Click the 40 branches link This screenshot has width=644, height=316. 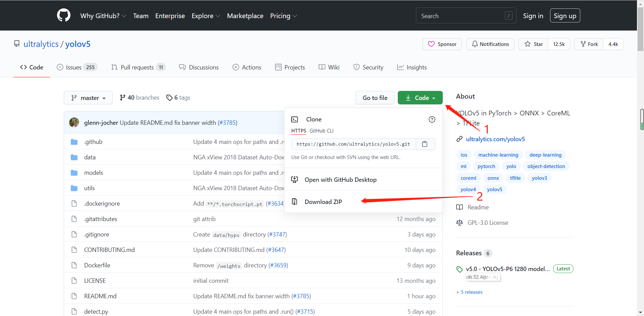click(140, 98)
